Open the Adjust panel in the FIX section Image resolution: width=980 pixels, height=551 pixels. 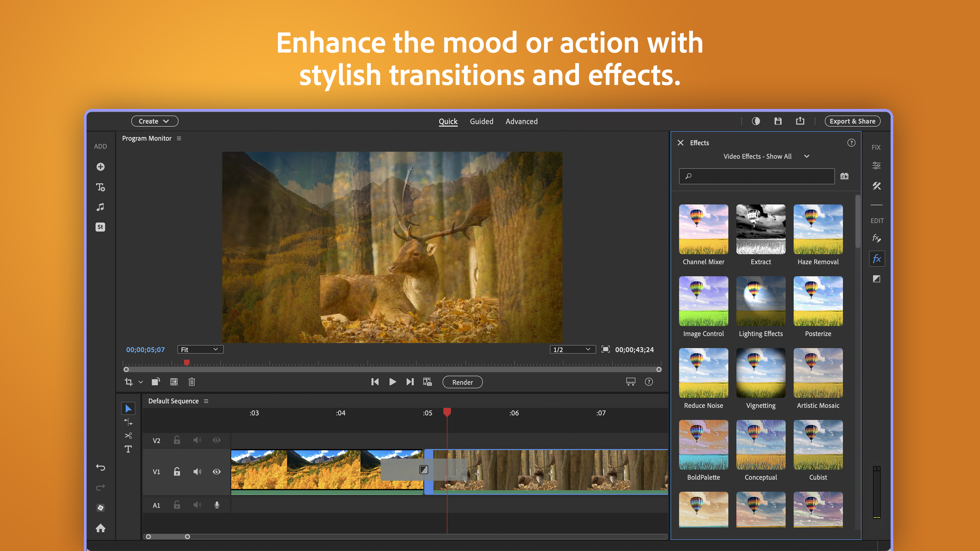[x=877, y=165]
